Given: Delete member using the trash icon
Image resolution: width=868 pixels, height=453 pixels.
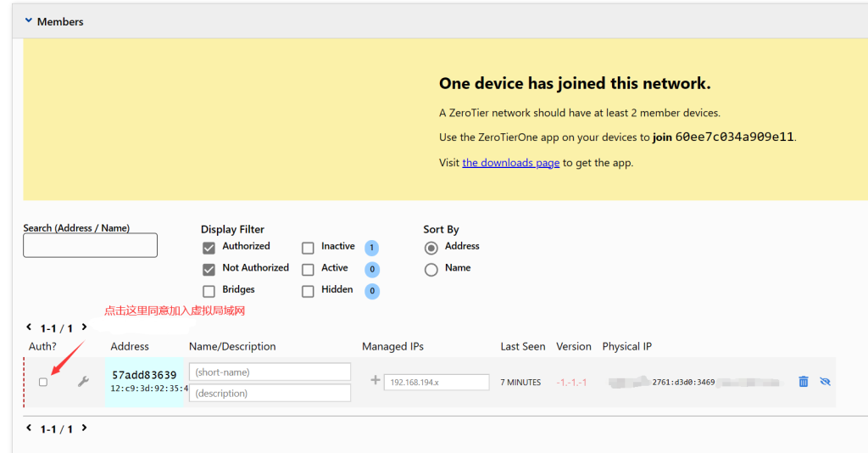Looking at the screenshot, I should point(804,382).
